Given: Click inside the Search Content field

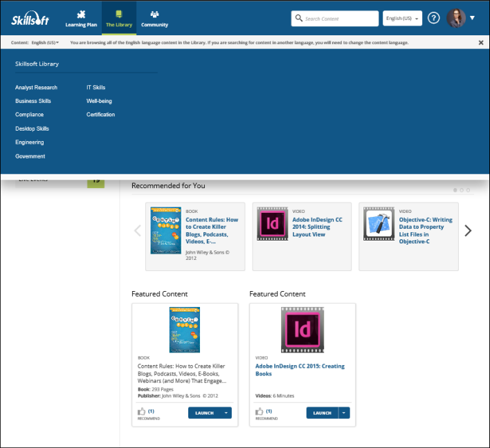Looking at the screenshot, I should 335,19.
